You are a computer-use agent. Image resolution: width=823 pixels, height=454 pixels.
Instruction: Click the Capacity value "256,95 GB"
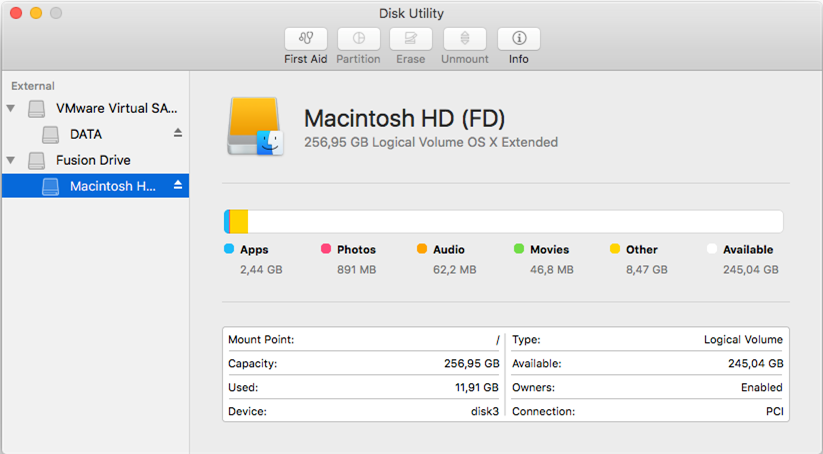coord(471,364)
